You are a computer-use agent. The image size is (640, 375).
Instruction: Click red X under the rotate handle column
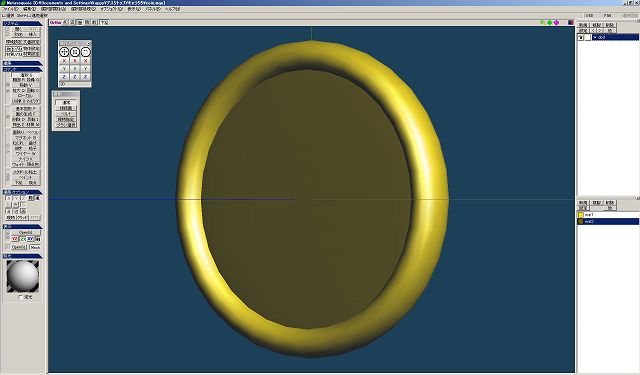[85, 61]
